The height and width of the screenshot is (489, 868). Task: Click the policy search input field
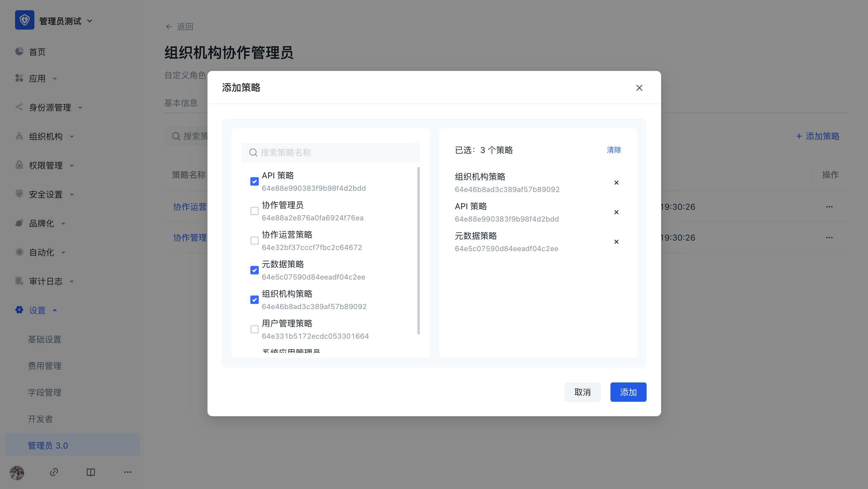click(x=330, y=152)
